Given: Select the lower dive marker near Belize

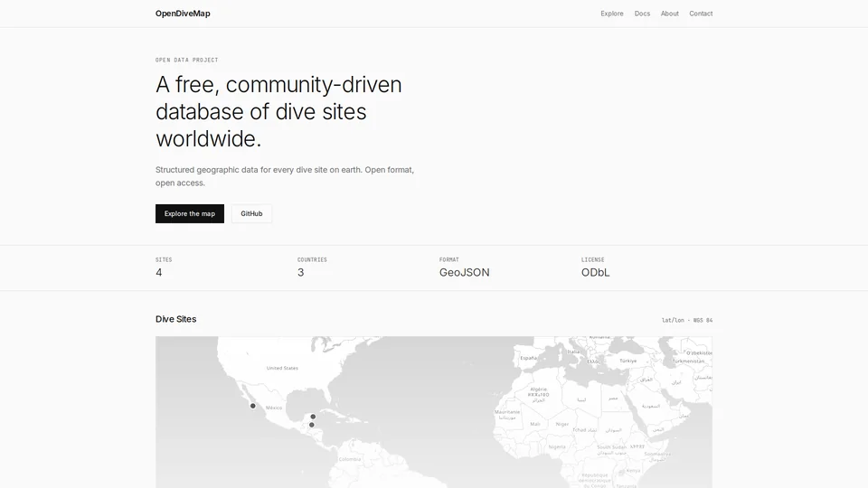Looking at the screenshot, I should click(312, 425).
